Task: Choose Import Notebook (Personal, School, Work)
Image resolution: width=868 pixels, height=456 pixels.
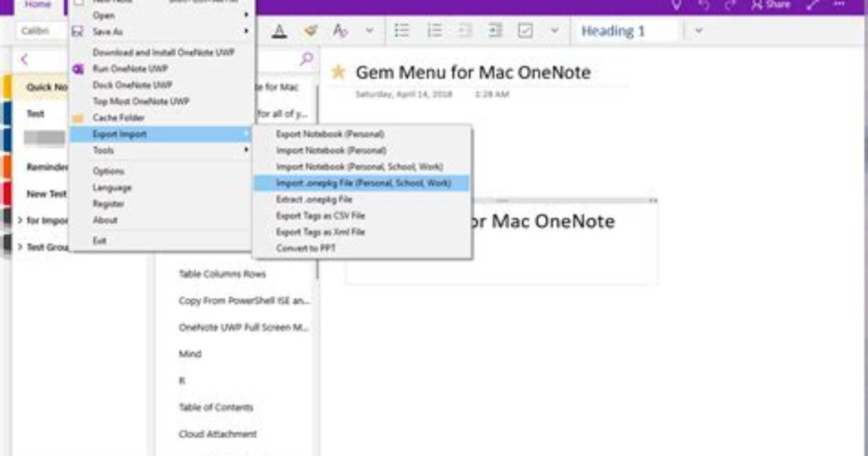Action: click(x=362, y=167)
